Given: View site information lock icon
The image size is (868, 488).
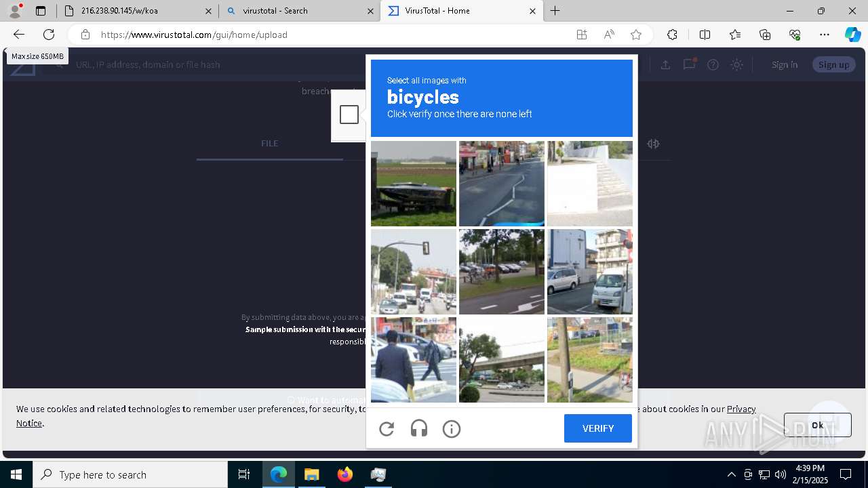Looking at the screenshot, I should [x=85, y=35].
